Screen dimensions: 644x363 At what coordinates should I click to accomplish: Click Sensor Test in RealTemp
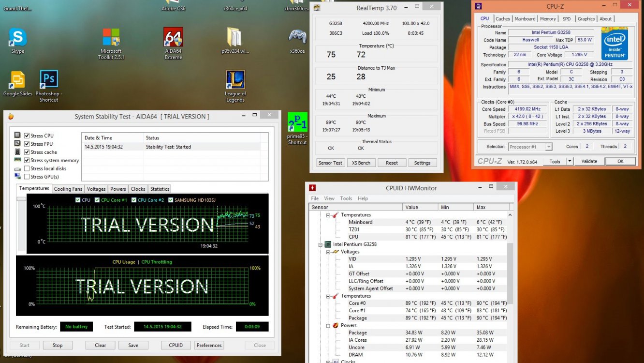tap(330, 163)
